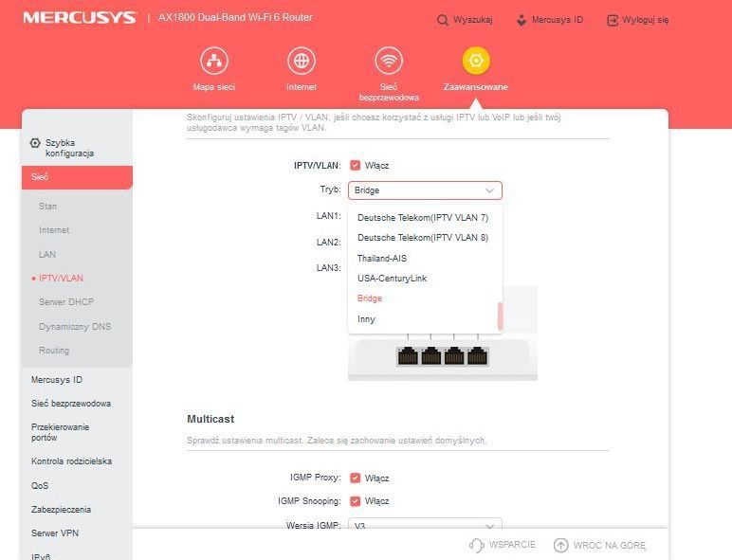Toggle the IGMP Proxy Włącz checkbox
The width and height of the screenshot is (732, 560).
pyautogui.click(x=356, y=478)
